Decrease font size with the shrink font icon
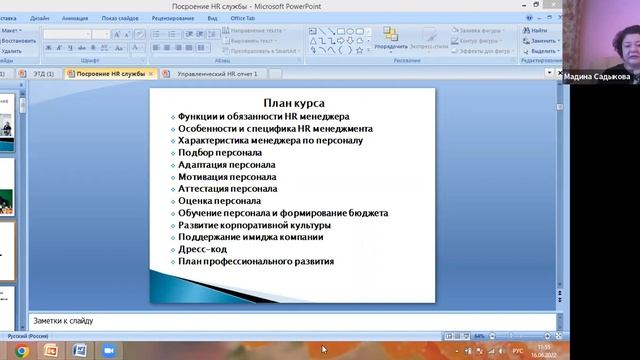 127,35
